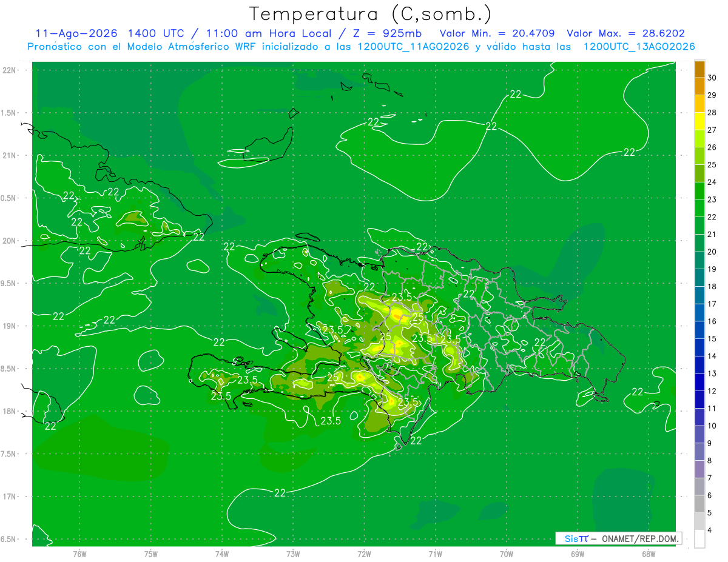Click the '0.5N' latitude axis label
The width and height of the screenshot is (728, 562).
(9, 198)
